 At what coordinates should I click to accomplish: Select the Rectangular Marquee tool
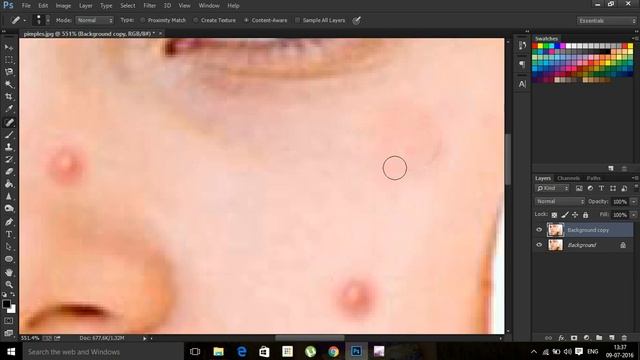click(x=9, y=60)
